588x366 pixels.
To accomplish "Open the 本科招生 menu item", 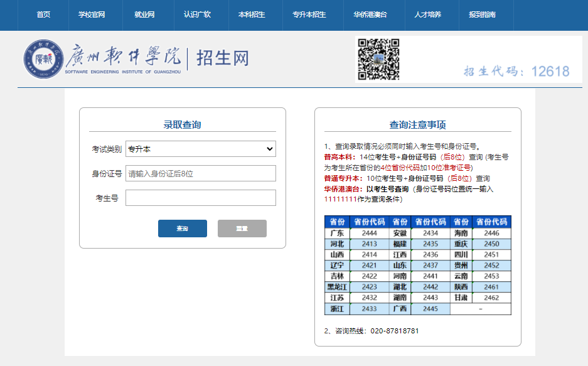I will (252, 14).
